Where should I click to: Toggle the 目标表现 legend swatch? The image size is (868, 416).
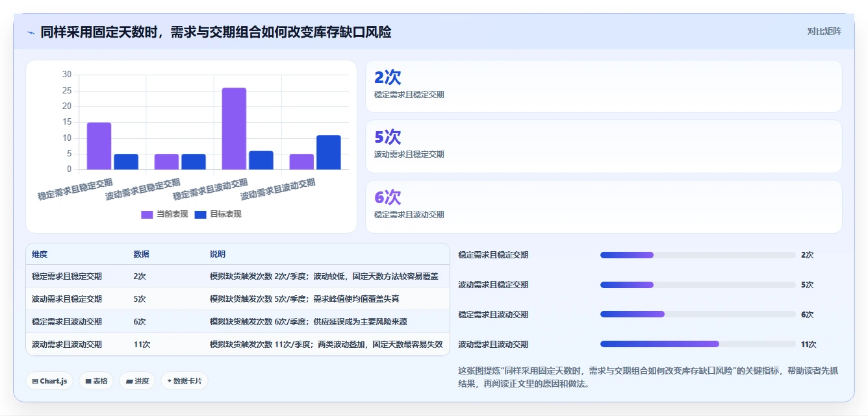pos(200,214)
